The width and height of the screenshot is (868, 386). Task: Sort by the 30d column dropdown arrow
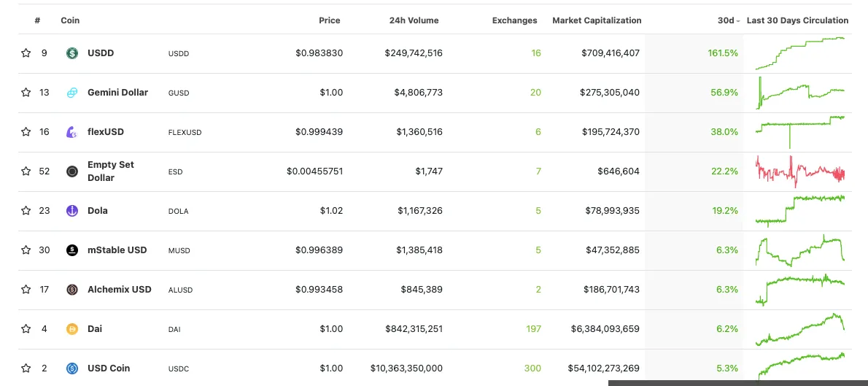pyautogui.click(x=738, y=21)
